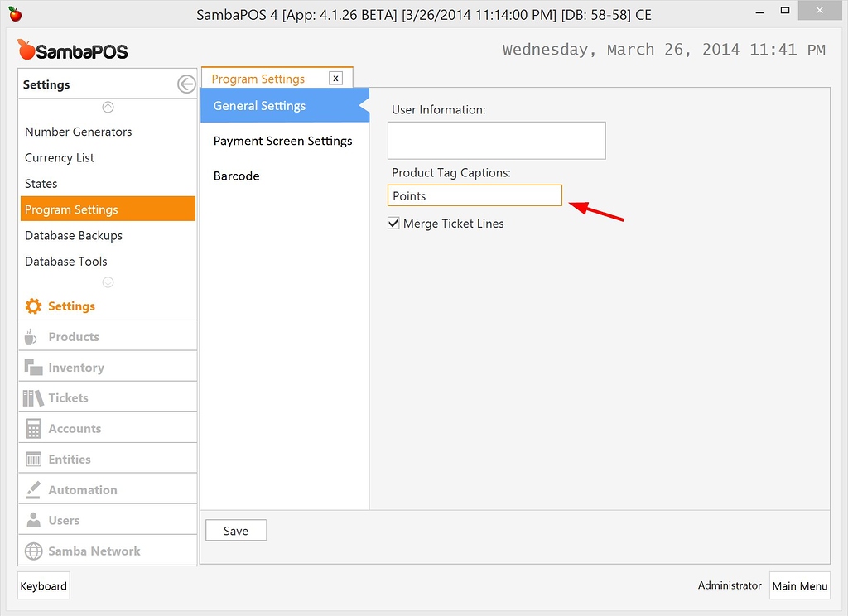Uncheck the Merge Ticket Lines checkbox
Screen dimensions: 848x616
tap(394, 223)
